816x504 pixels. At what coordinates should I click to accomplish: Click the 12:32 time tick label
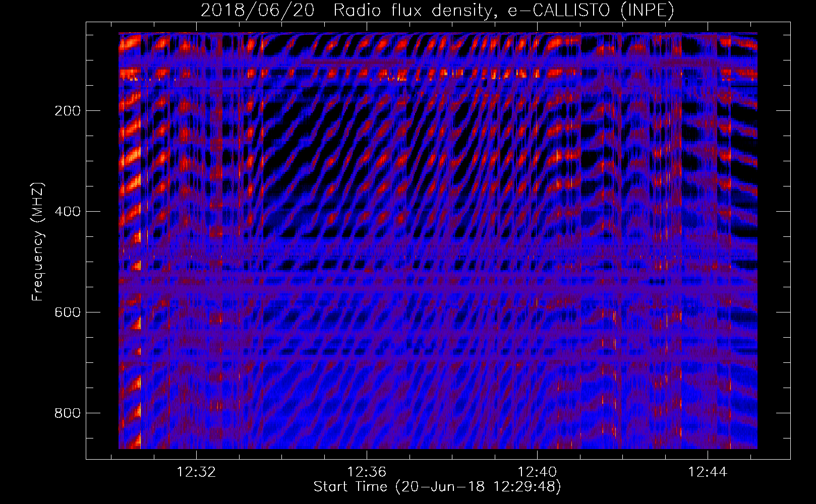point(196,472)
